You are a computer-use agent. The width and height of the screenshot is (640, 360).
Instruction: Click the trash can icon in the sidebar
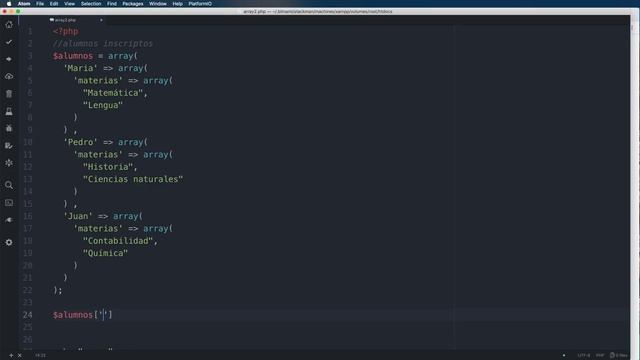pos(9,94)
